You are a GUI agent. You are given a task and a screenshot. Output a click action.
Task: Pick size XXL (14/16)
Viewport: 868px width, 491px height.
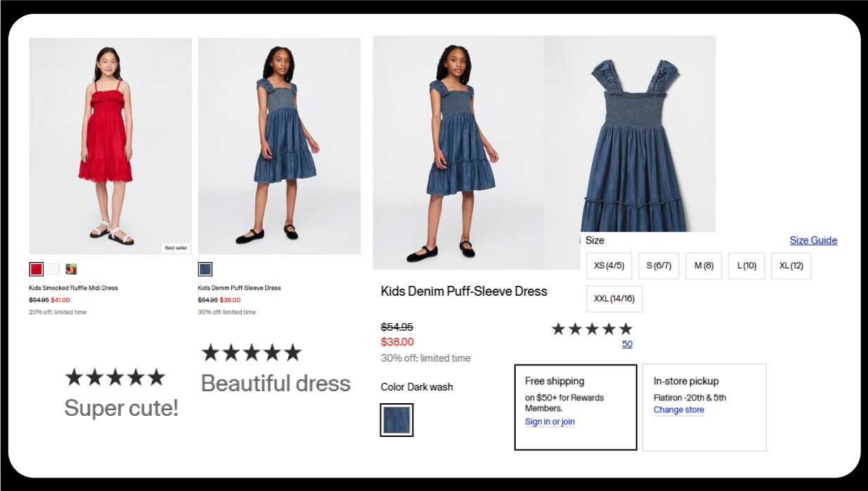pos(614,299)
